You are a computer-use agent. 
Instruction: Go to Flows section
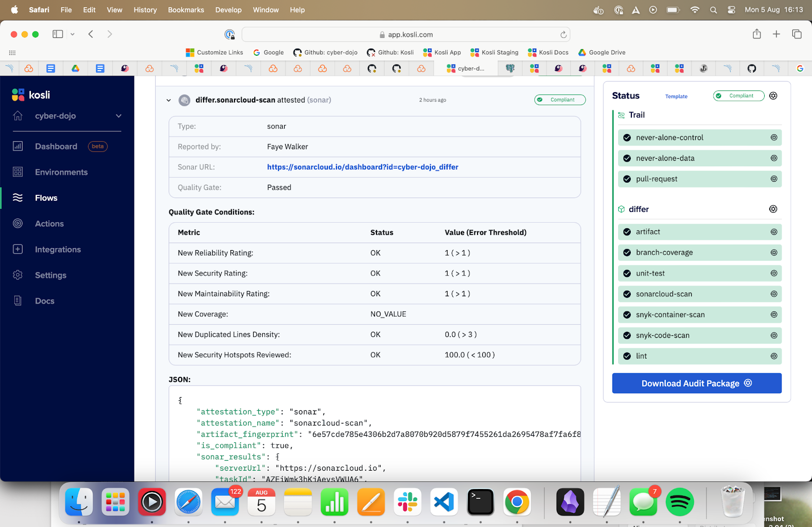pos(46,198)
